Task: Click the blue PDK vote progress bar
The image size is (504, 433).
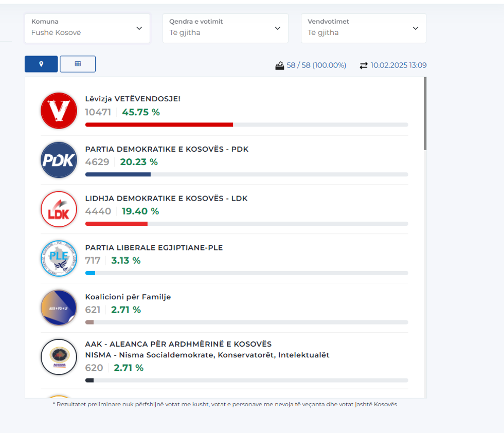Action: (118, 174)
